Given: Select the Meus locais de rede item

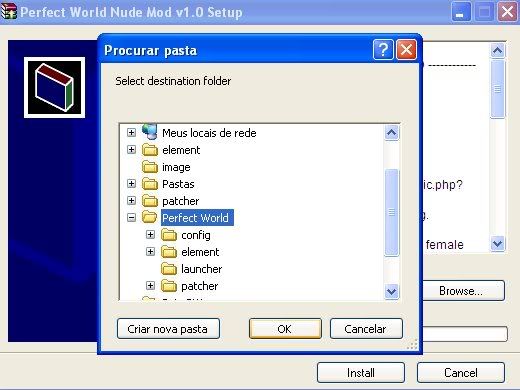Looking at the screenshot, I should 209,133.
